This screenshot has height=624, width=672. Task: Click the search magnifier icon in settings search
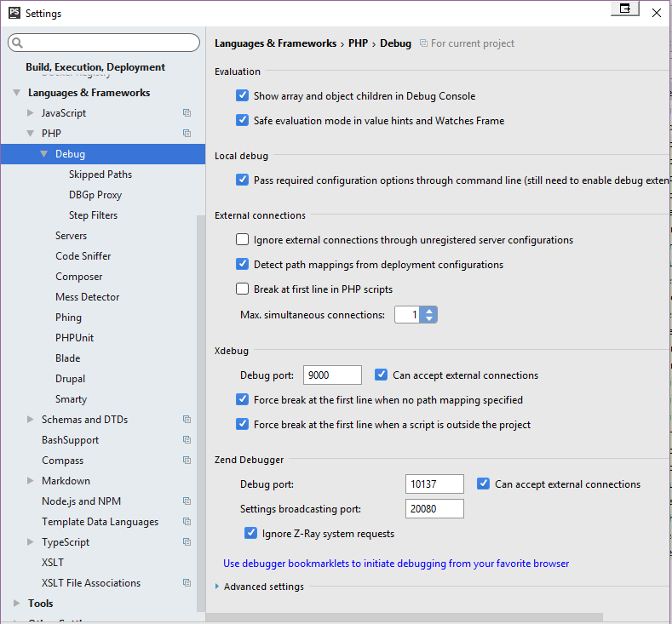[19, 43]
